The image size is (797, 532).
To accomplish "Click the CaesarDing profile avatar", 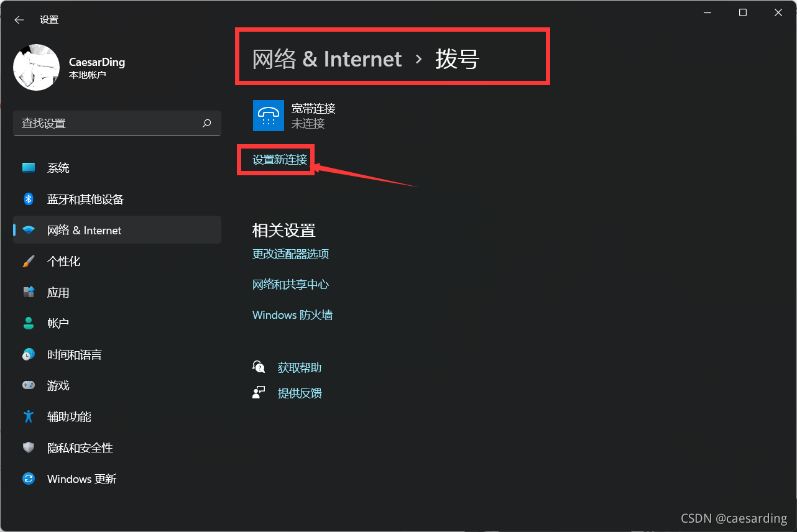I will (36, 67).
